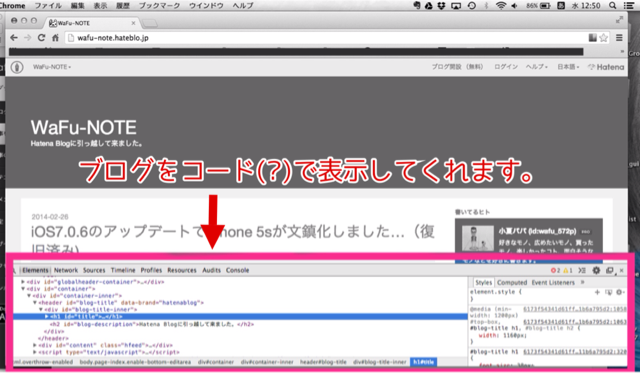This screenshot has width=640, height=373.
Task: Add a new style rule with plus icon
Action: click(597, 292)
